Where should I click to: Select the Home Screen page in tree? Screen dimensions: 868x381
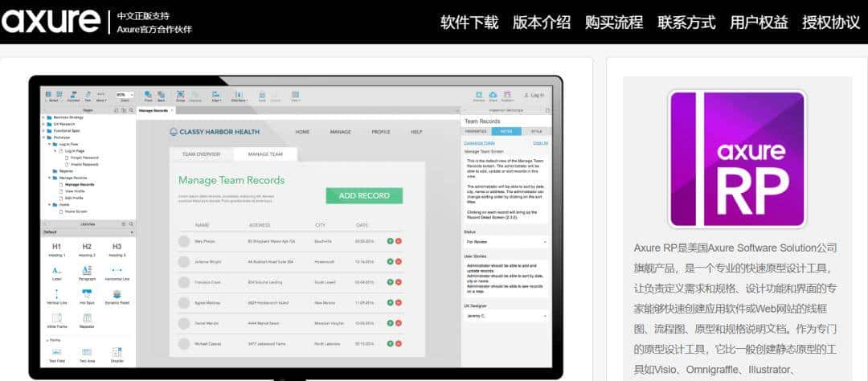pyautogui.click(x=76, y=211)
